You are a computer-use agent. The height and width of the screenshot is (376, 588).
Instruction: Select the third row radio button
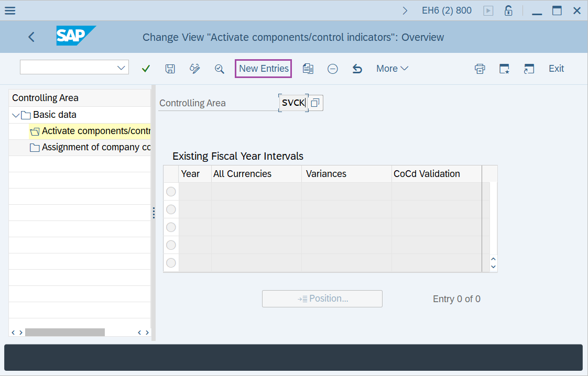click(x=171, y=227)
